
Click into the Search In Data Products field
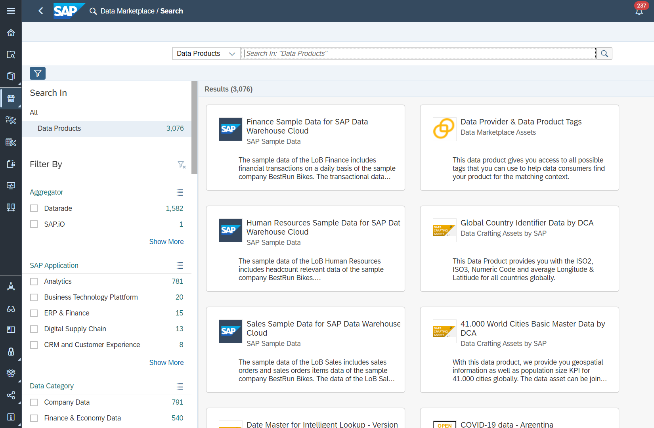419,53
